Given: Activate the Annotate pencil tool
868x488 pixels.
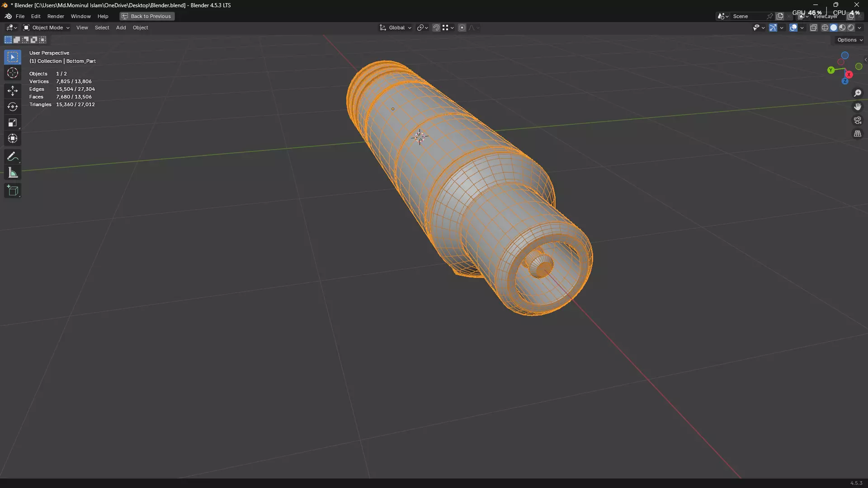Looking at the screenshot, I should pos(13,157).
